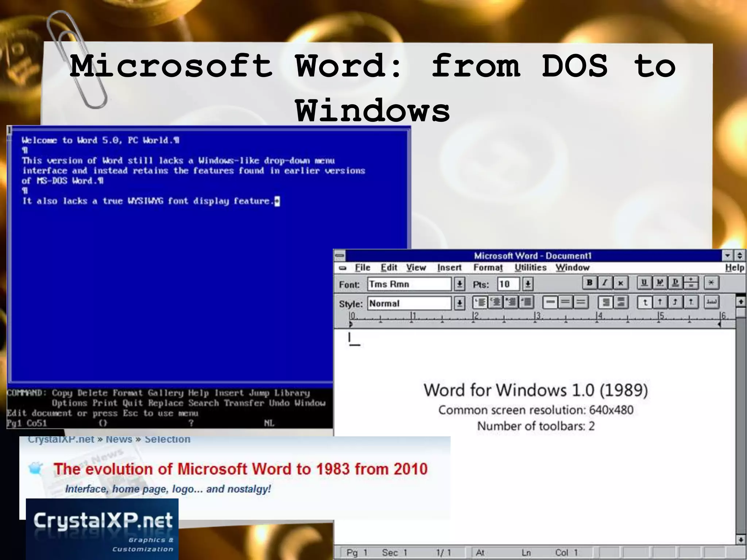Open the Font list dropdown arrow
Viewport: 747px width, 560px height.
(460, 284)
